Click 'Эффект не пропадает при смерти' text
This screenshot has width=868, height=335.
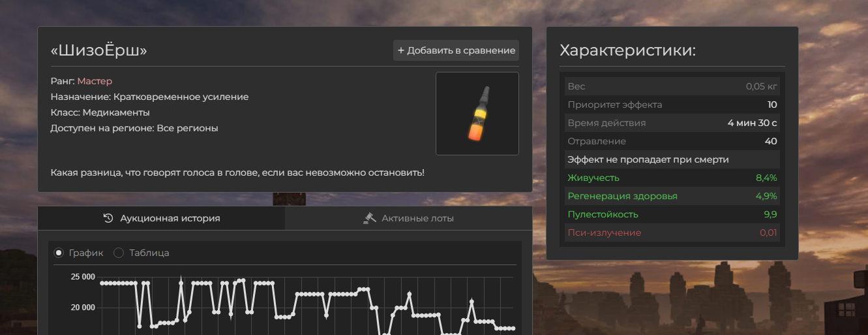point(648,159)
